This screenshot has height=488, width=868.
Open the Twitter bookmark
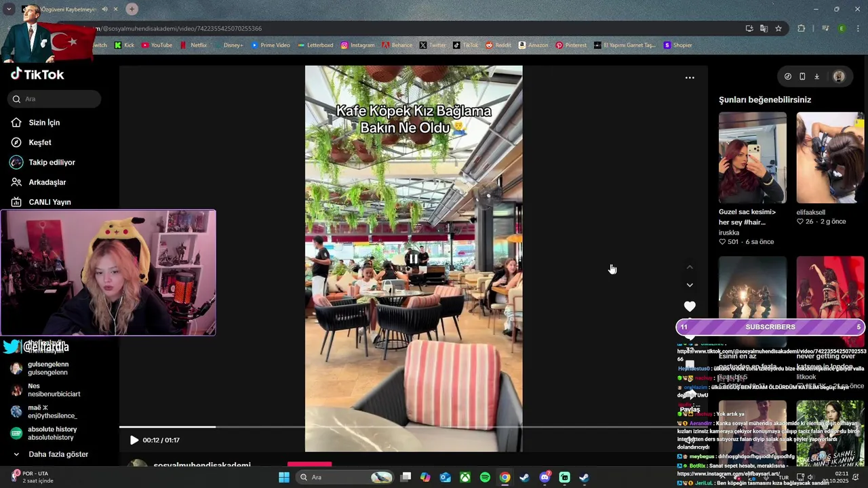point(432,45)
